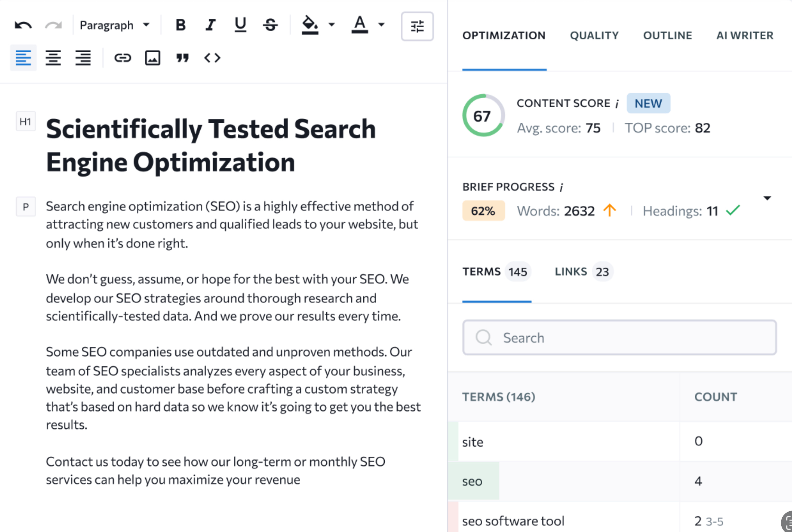792x532 pixels.
Task: Collapse the Brief Progress section
Action: [767, 198]
